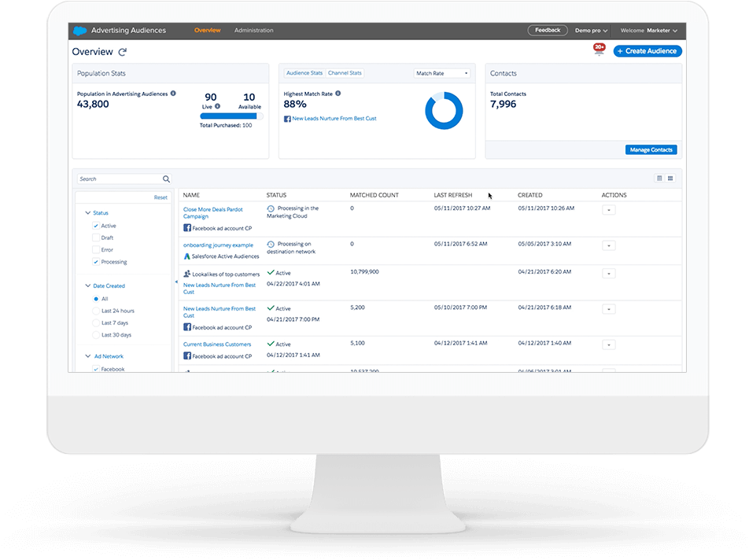Open actions menu for Current Business Customers

(609, 344)
